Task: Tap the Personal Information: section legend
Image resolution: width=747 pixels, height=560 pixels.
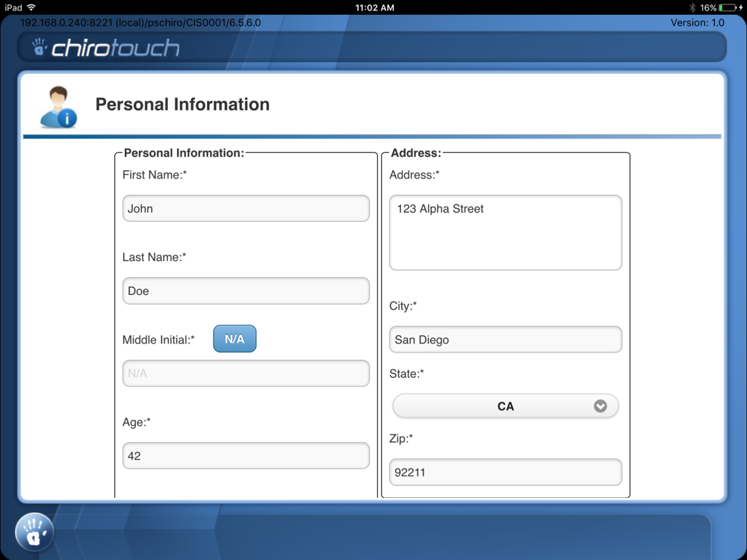Action: coord(184,153)
